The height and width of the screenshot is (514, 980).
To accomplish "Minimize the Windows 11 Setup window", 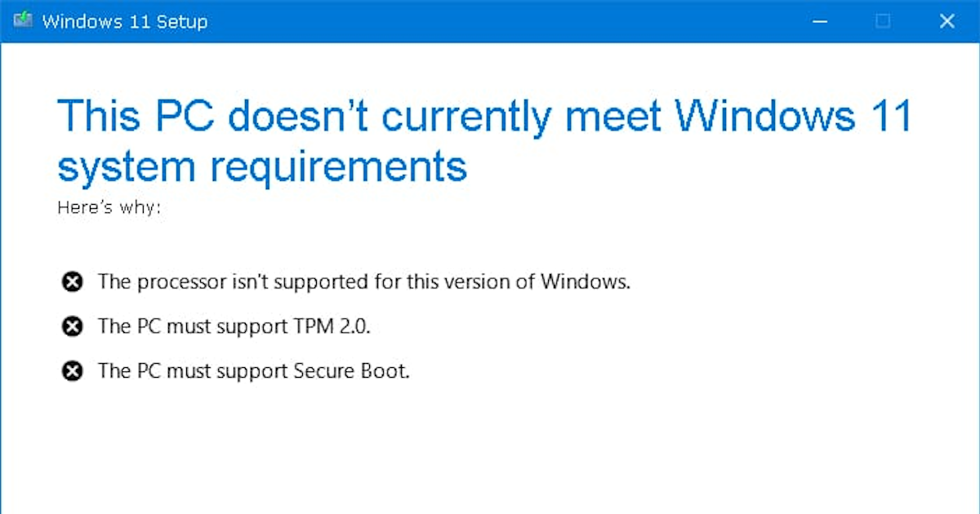I will click(x=819, y=21).
